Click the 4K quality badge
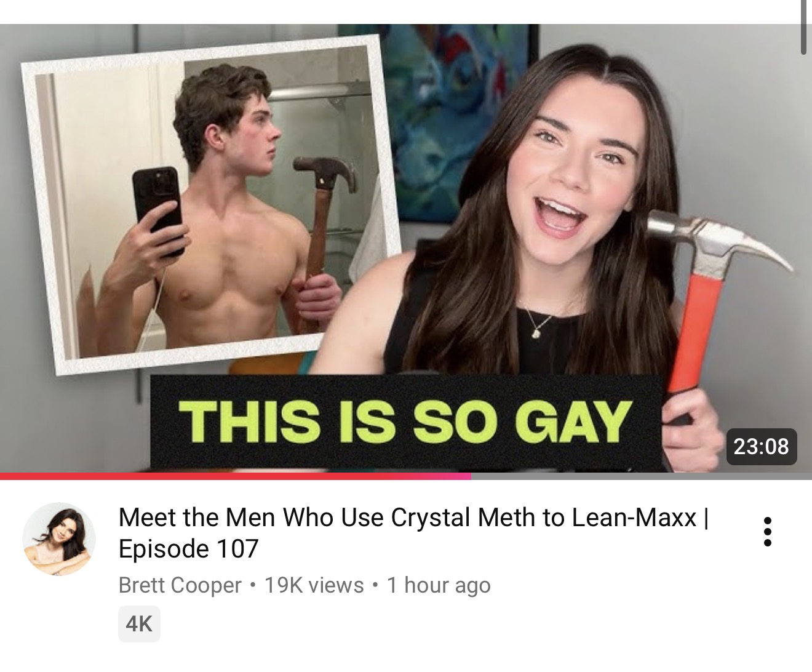 [x=139, y=624]
